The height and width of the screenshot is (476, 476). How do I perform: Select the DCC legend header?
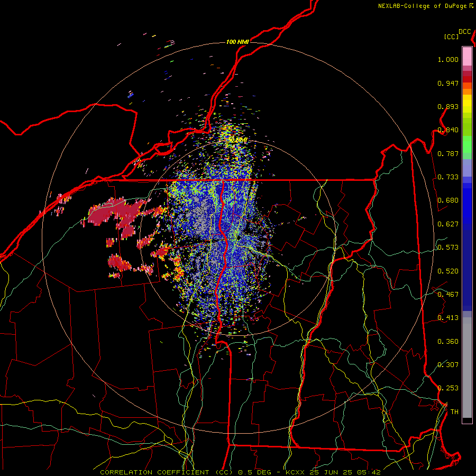[x=464, y=32]
